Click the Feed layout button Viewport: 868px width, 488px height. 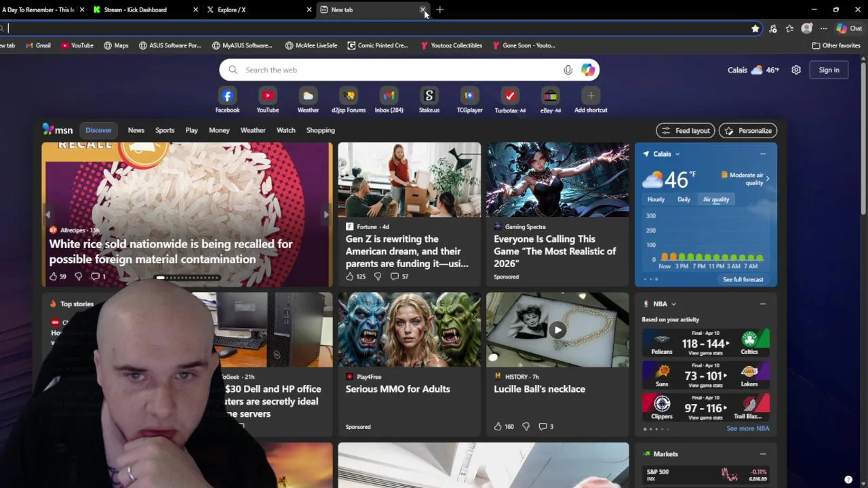[686, 131]
